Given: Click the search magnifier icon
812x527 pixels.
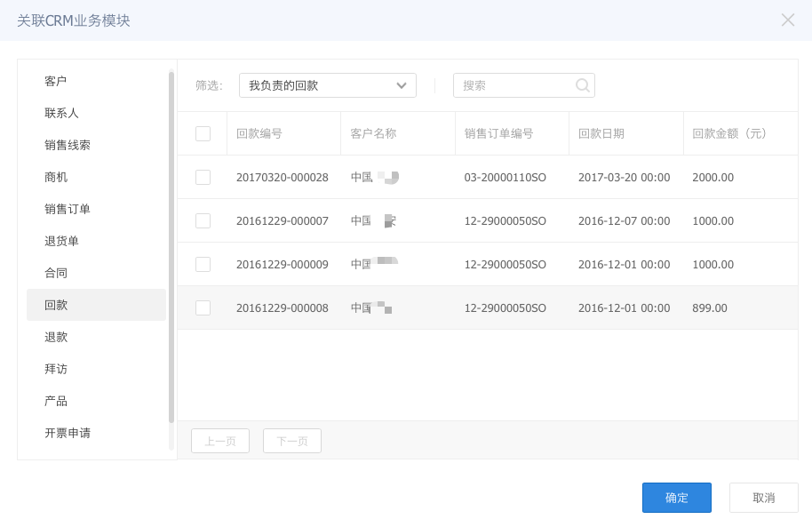Looking at the screenshot, I should pos(583,85).
